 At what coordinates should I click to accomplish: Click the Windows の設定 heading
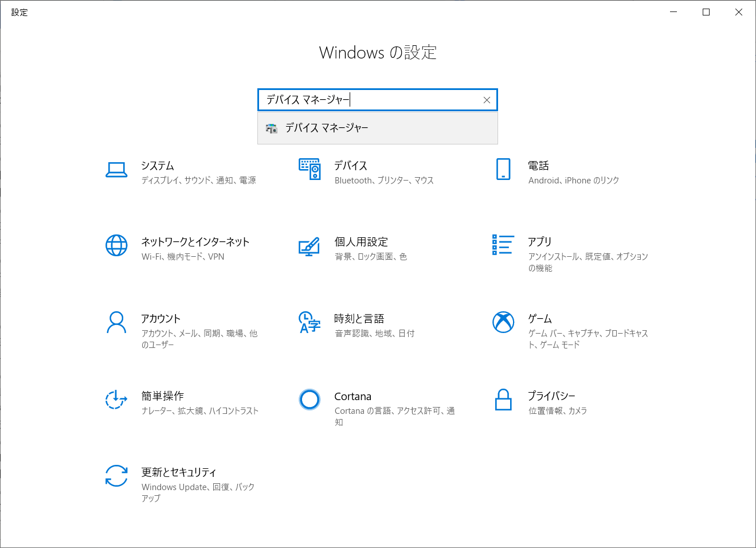click(378, 53)
